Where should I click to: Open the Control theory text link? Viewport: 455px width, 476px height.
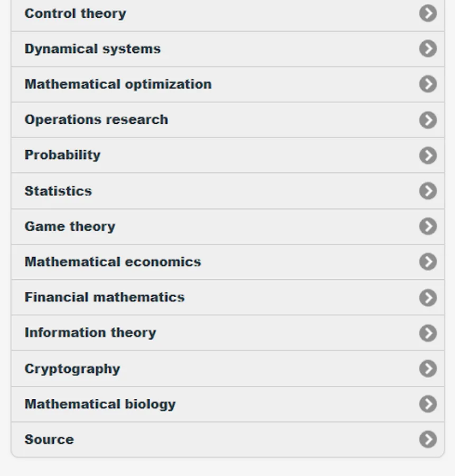(75, 13)
